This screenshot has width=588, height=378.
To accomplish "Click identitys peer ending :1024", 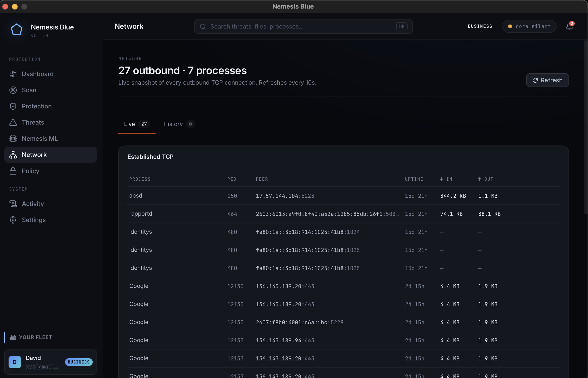I will point(308,232).
